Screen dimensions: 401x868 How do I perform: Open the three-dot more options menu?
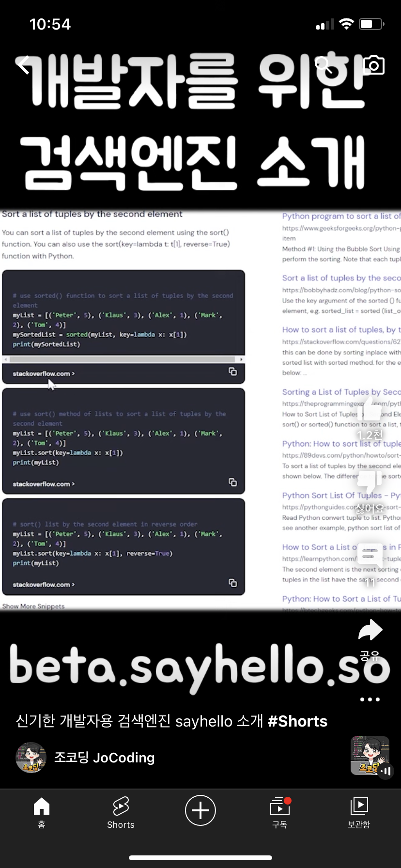click(370, 699)
